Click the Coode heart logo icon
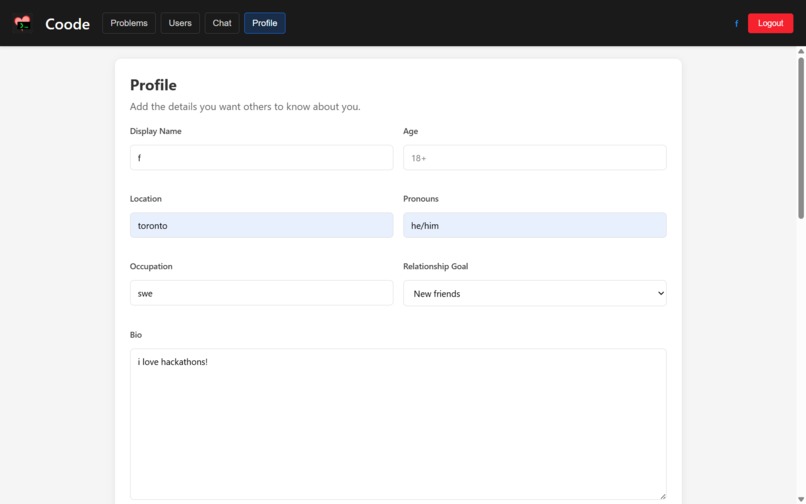Image resolution: width=806 pixels, height=504 pixels. pos(22,23)
